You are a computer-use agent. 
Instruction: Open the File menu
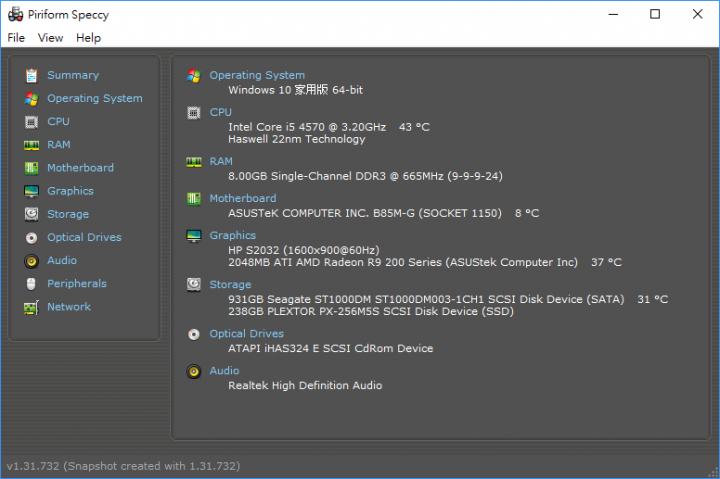(x=16, y=38)
